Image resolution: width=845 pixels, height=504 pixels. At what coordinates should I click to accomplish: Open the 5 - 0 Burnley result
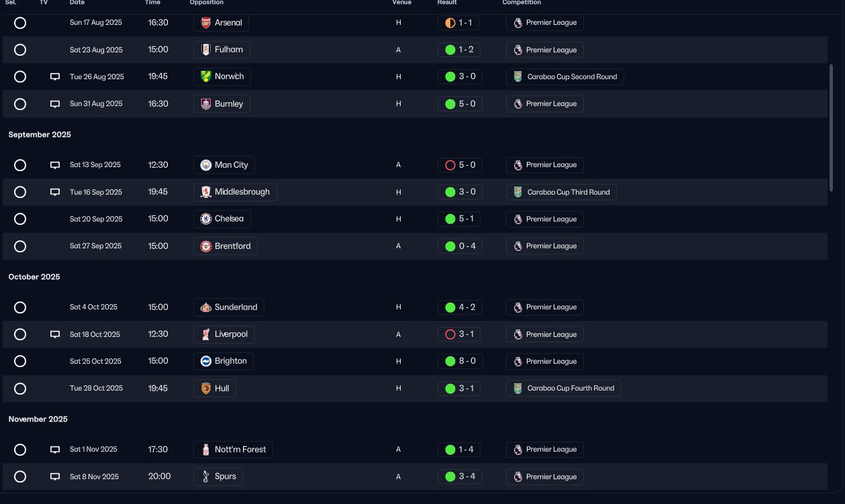tap(460, 104)
